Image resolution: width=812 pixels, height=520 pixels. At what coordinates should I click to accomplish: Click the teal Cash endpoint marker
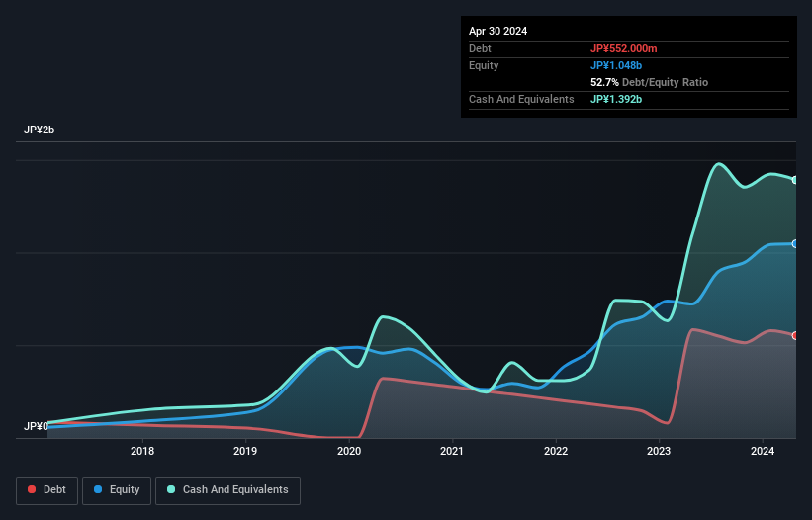pos(795,180)
